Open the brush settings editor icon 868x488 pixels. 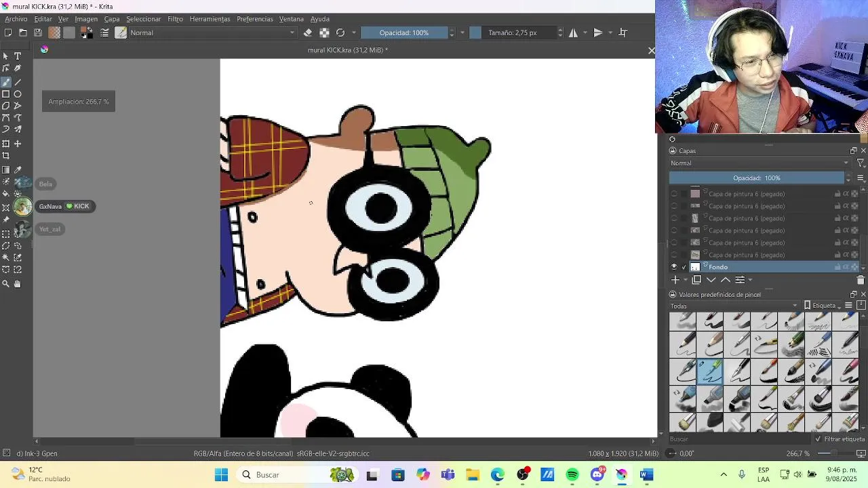click(x=105, y=33)
